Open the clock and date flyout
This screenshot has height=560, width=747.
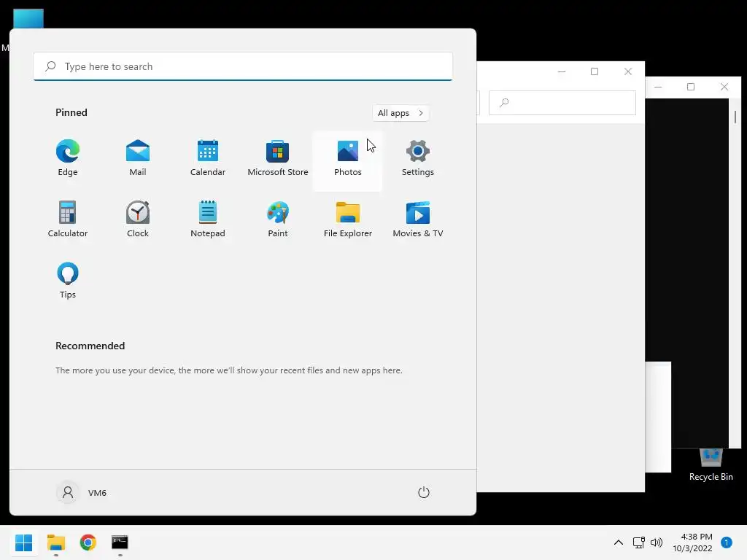click(692, 542)
